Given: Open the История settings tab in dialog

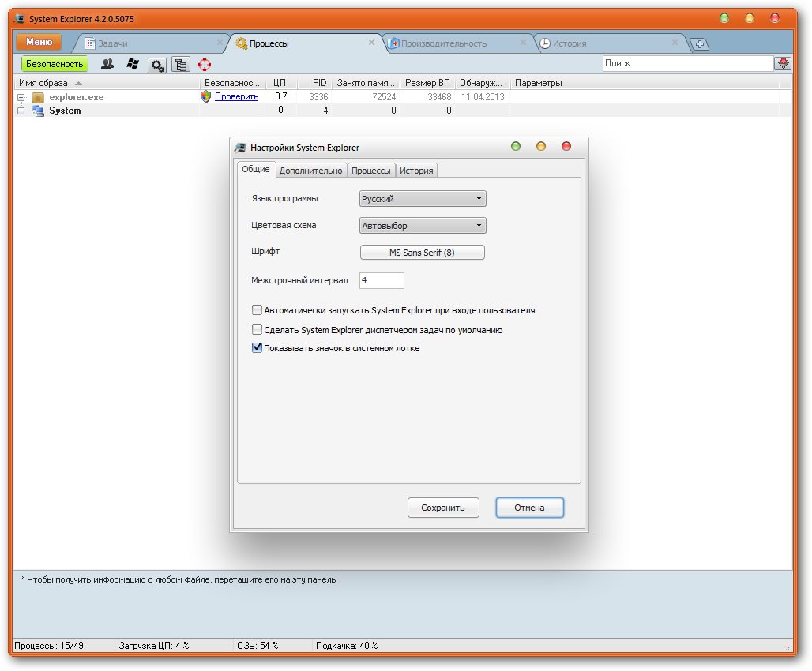Looking at the screenshot, I should (416, 171).
